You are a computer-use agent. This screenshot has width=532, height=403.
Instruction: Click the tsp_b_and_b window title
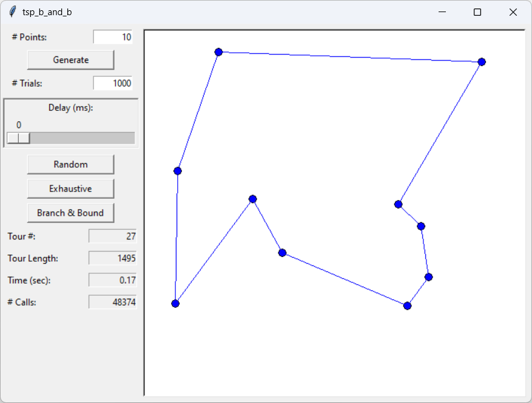[47, 12]
